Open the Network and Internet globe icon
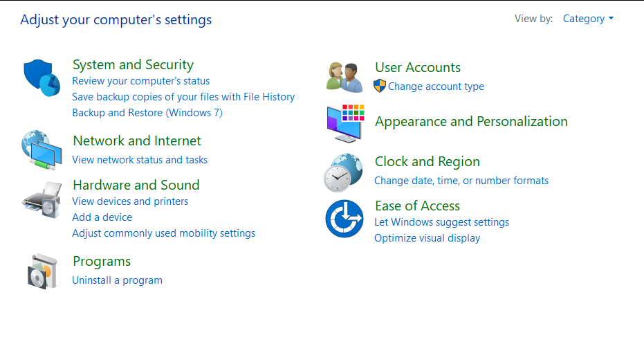This screenshot has height=353, width=644. click(42, 150)
